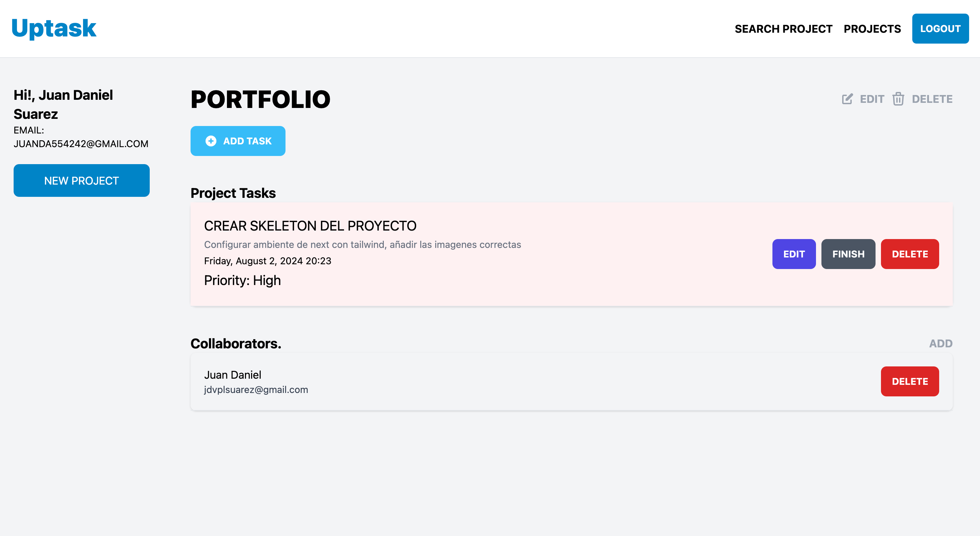Click the project Edit text link
The image size is (980, 536).
click(872, 99)
